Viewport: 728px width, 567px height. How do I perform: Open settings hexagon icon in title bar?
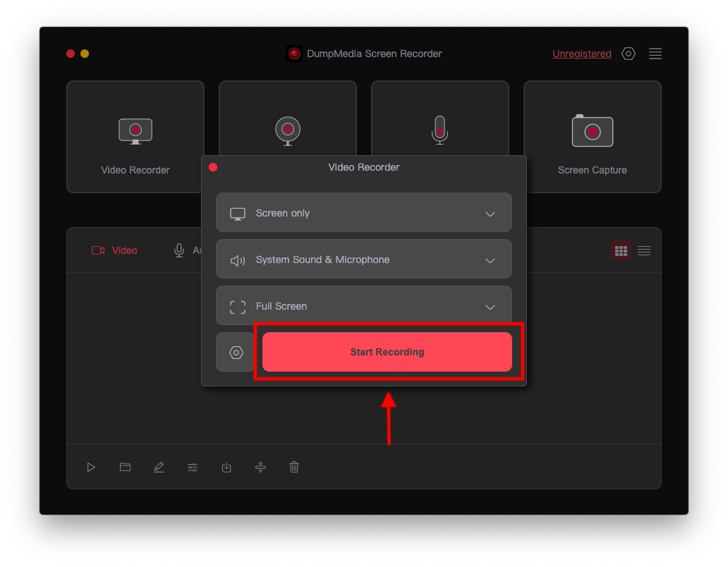click(628, 54)
